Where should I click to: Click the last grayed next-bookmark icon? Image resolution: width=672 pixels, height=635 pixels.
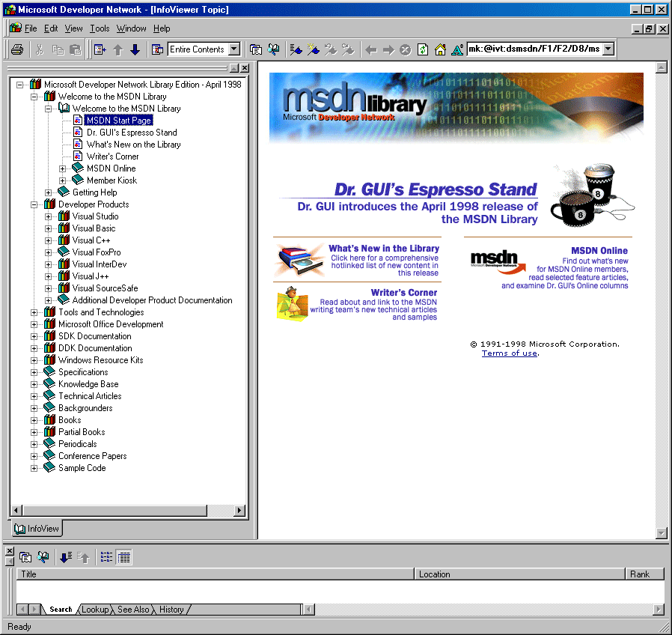348,49
